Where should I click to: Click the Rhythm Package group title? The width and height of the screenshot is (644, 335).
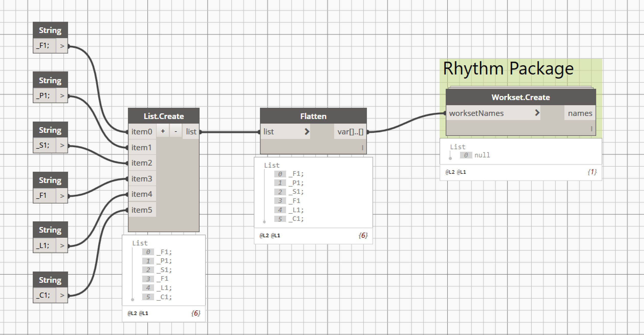(x=508, y=69)
